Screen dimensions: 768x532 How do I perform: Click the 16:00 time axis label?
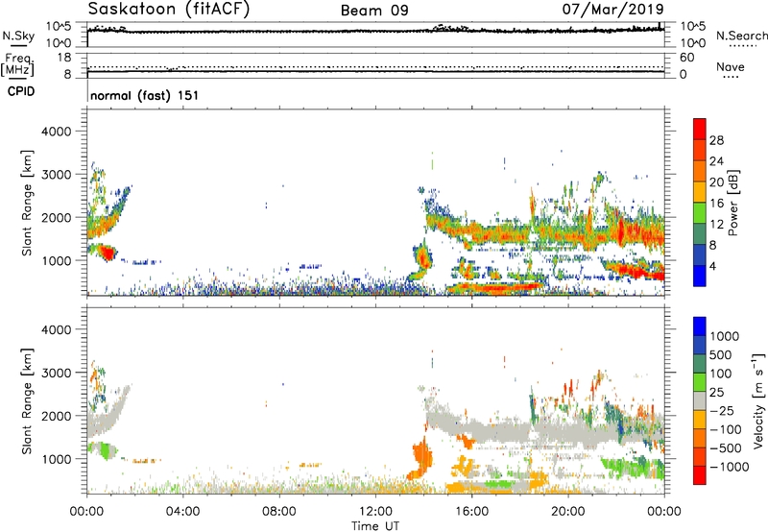click(471, 512)
